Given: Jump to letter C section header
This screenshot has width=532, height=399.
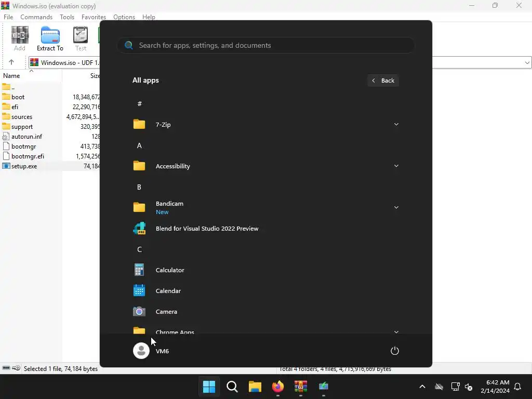Looking at the screenshot, I should pyautogui.click(x=139, y=249).
